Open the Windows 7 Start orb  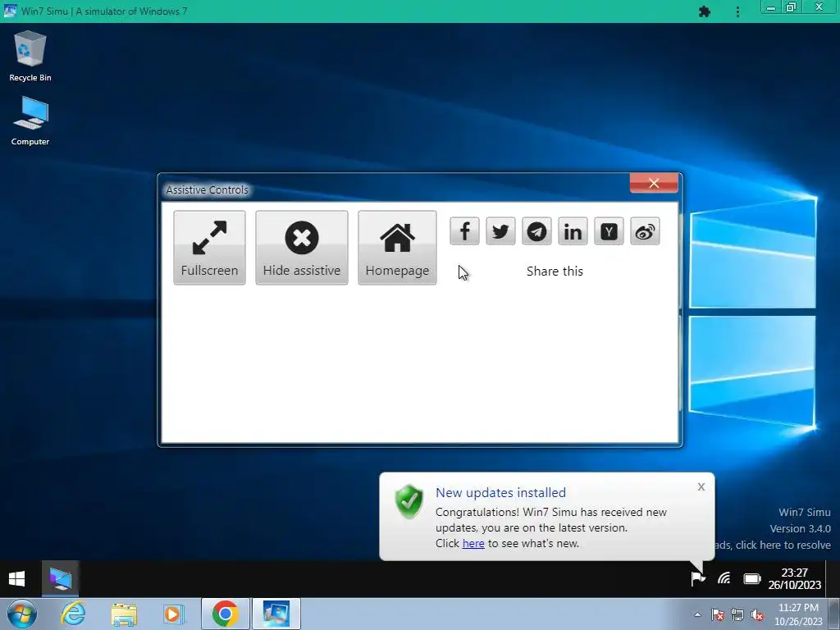(21, 614)
